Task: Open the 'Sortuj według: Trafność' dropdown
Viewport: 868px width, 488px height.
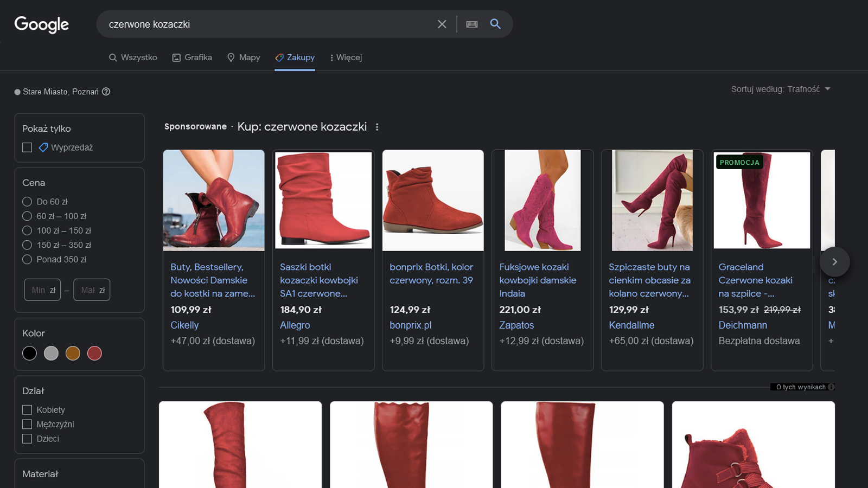Action: tap(781, 89)
